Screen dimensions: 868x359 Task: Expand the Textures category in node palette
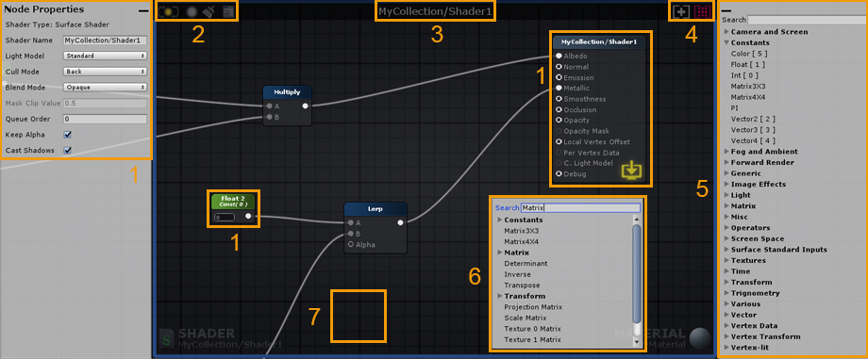744,261
